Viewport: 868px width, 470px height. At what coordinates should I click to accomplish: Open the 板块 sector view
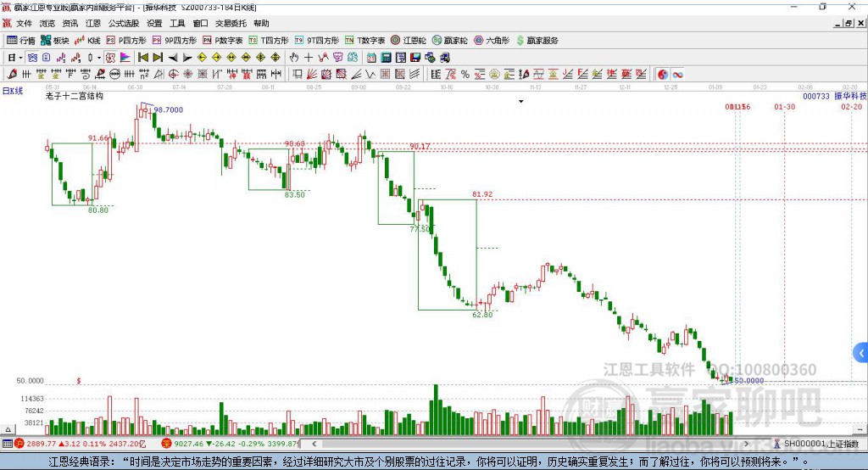point(55,41)
